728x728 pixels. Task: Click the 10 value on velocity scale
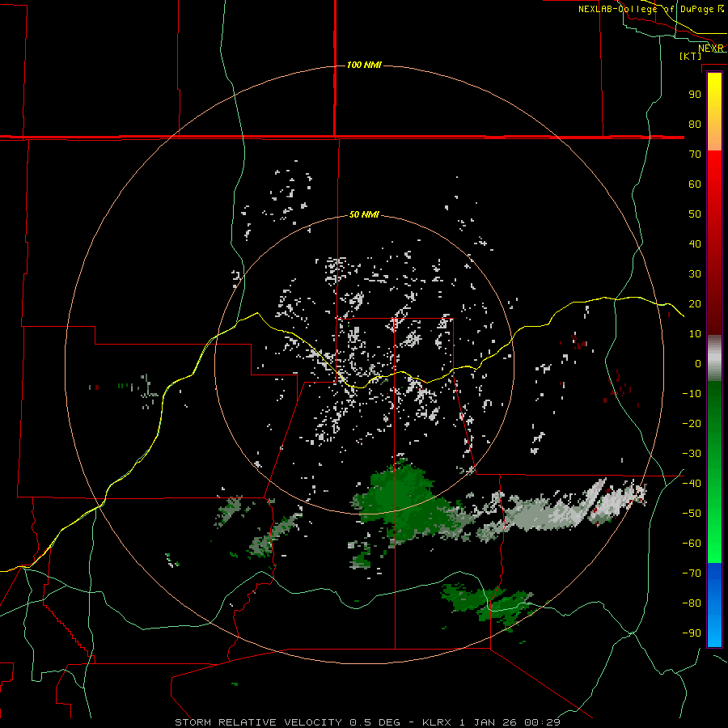(695, 334)
